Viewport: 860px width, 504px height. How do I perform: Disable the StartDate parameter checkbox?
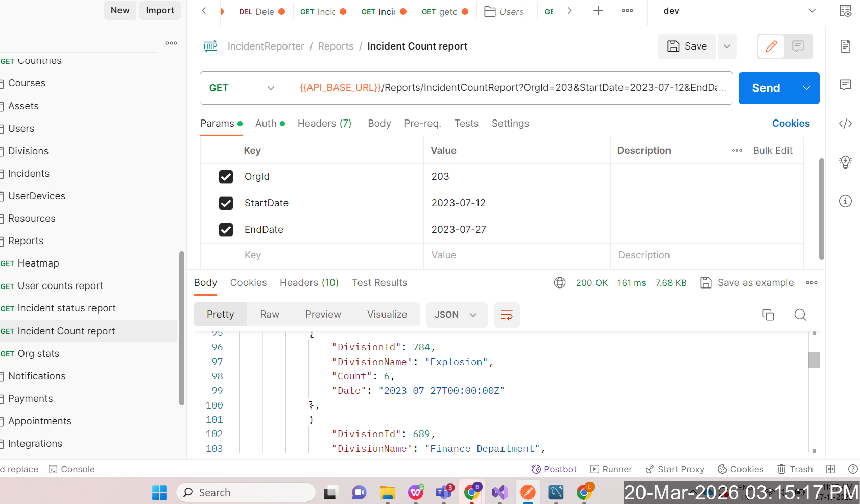[x=226, y=203]
